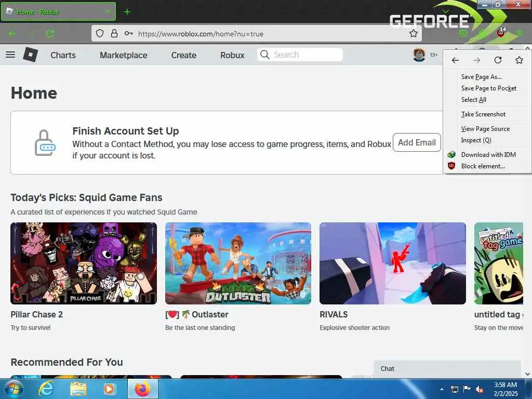The width and height of the screenshot is (532, 399).
Task: Choose Download with IDM
Action: coord(488,155)
